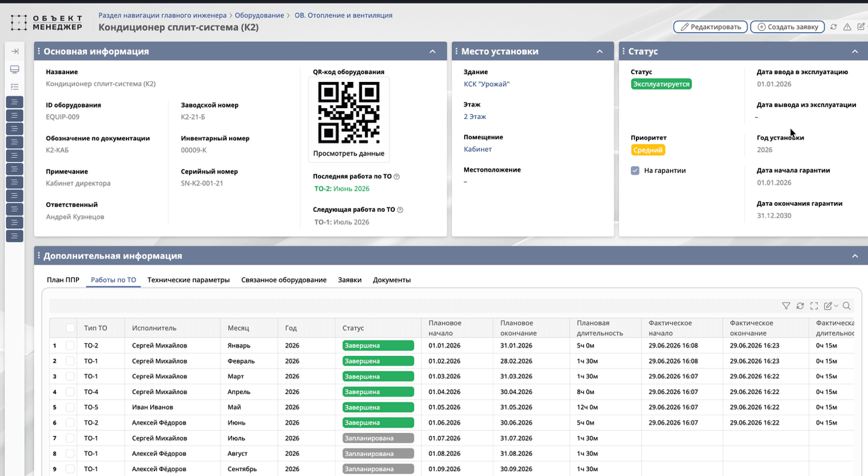The height and width of the screenshot is (476, 868).
Task: Click the Создать заявку button
Action: click(788, 27)
